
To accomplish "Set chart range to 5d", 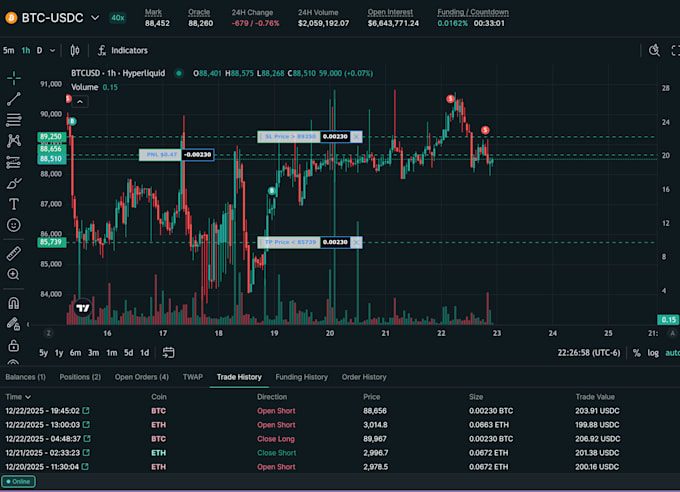I will [x=128, y=353].
